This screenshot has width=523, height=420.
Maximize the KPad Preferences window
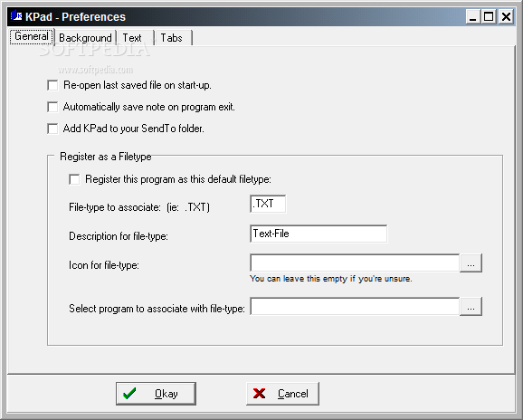(x=489, y=16)
